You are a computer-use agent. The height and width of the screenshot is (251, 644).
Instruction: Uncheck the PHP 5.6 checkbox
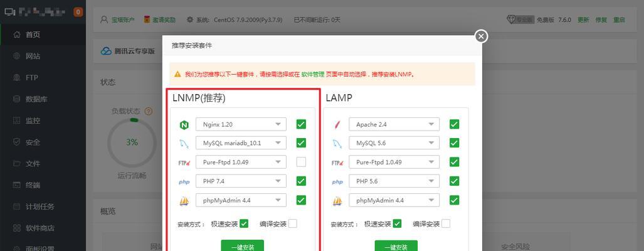coord(454,181)
